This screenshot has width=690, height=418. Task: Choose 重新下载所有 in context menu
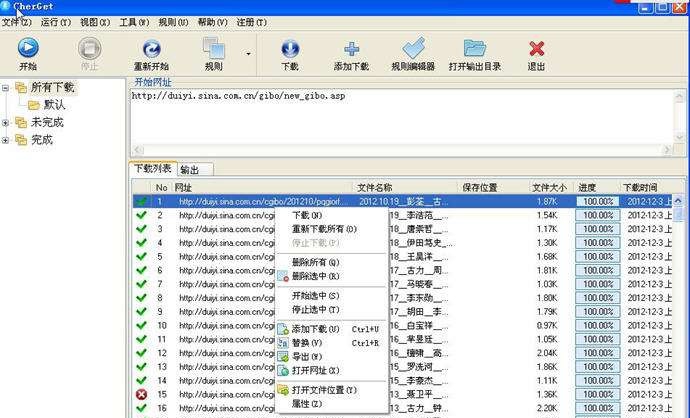pos(332,229)
